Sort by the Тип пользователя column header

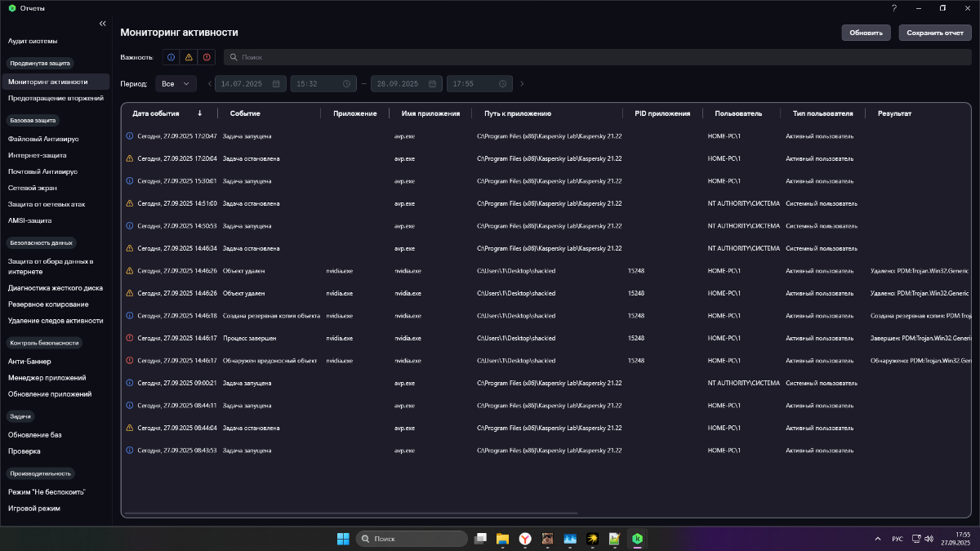pos(822,113)
